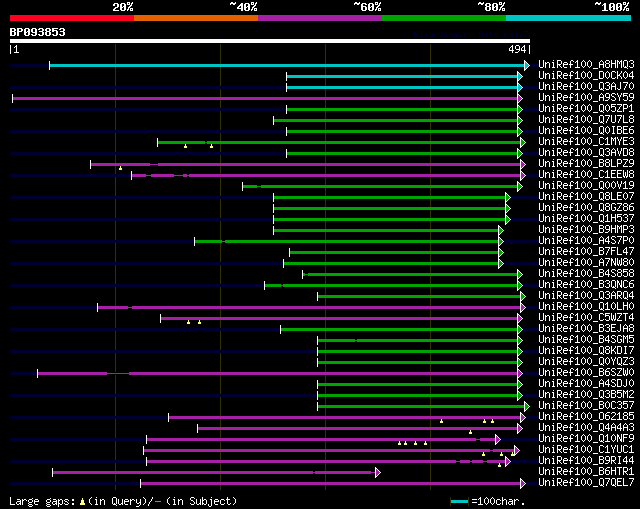Select the UniRef100_C1MYE3 label
Viewport: 640px width, 509px height.
(x=586, y=142)
